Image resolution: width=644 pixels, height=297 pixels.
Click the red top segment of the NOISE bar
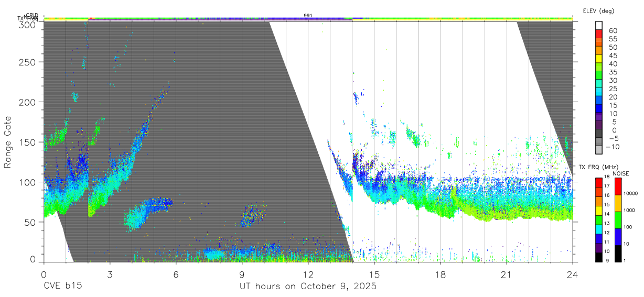[618, 186]
